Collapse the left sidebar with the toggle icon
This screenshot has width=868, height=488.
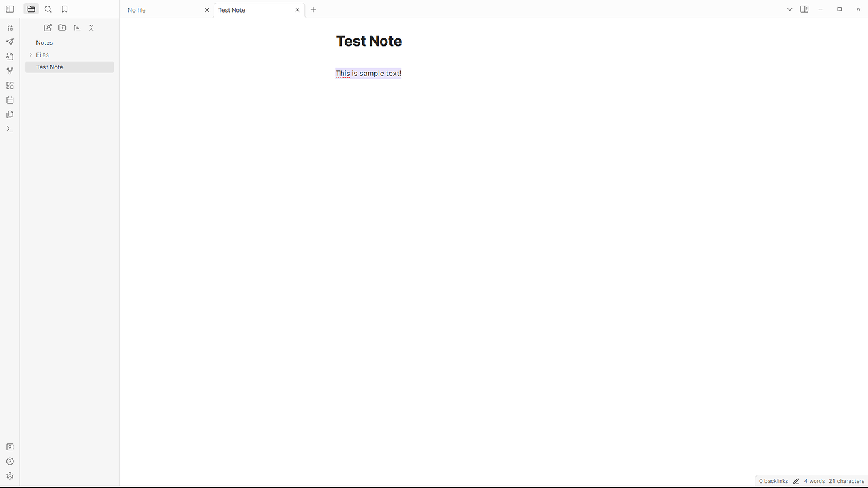(x=9, y=9)
